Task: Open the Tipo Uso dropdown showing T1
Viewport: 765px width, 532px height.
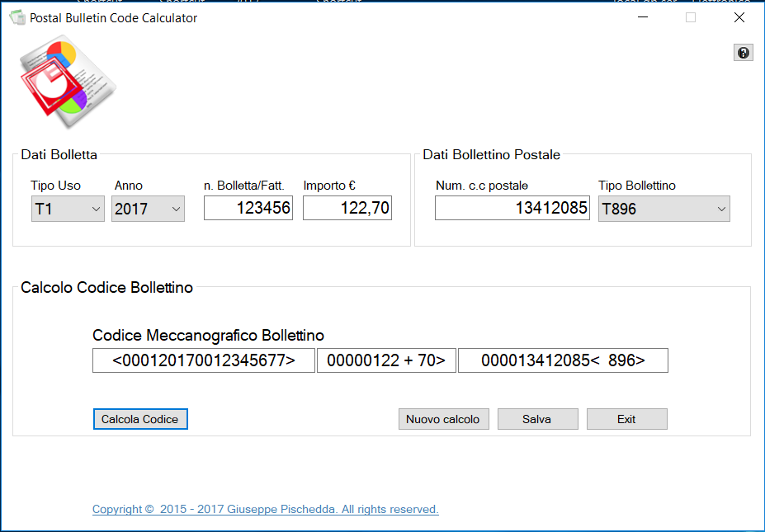Action: tap(68, 209)
